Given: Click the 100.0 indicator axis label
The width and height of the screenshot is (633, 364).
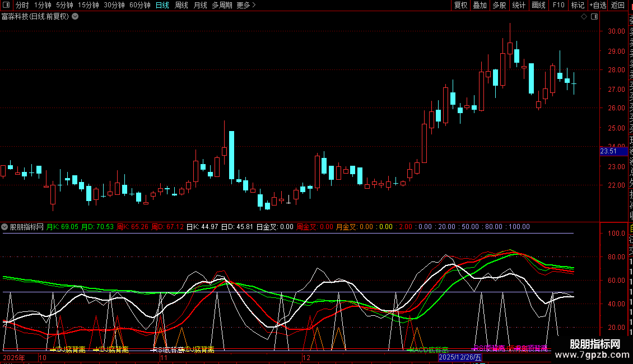Looking at the screenshot, I should pos(616,234).
